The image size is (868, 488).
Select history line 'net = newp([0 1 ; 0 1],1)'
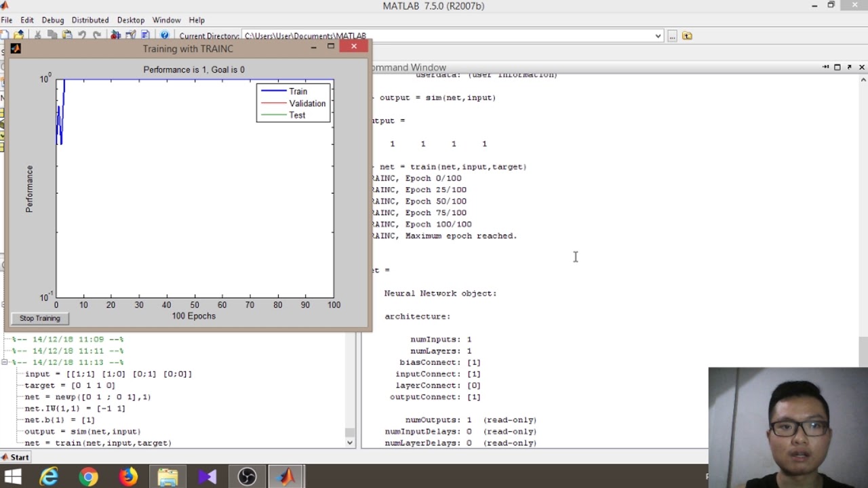coord(88,396)
